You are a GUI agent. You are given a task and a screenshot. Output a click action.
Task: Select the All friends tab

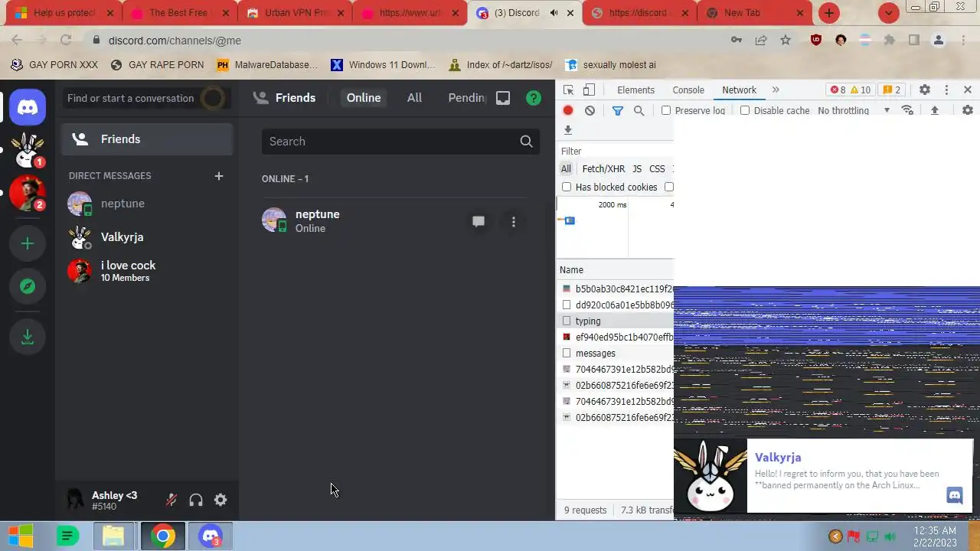click(414, 98)
